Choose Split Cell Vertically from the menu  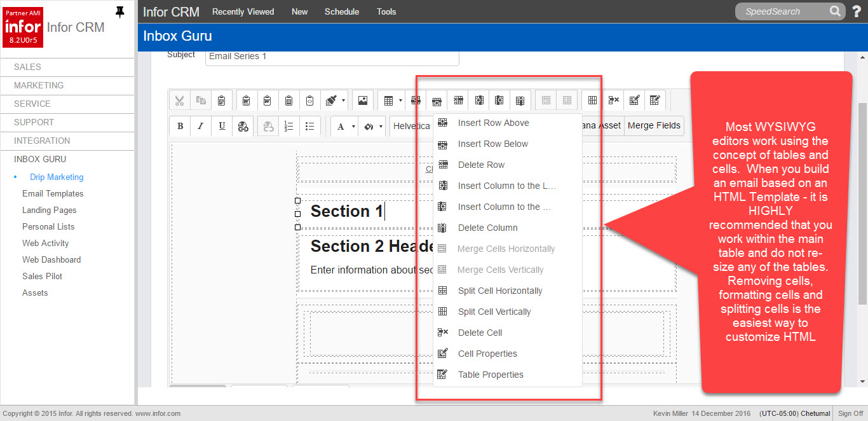[x=507, y=312]
